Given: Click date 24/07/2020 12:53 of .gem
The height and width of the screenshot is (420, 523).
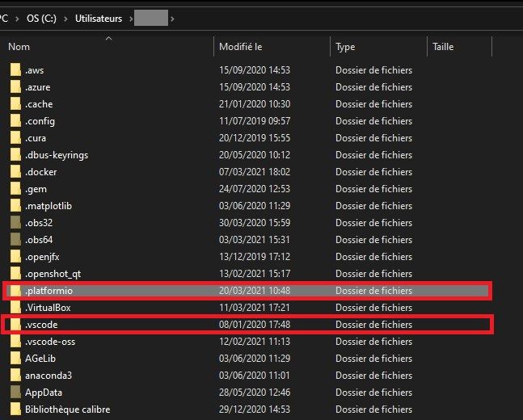Looking at the screenshot, I should tap(255, 189).
